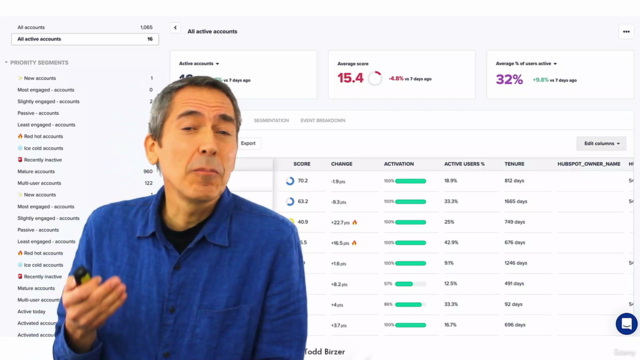The image size is (640, 360).
Task: Open the Active accounts metric dropdown
Action: pos(199,64)
